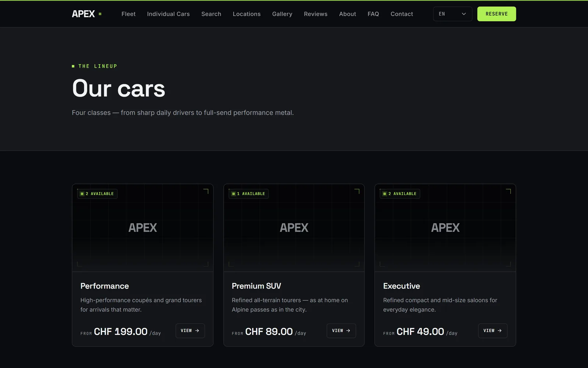Viewport: 588px width, 368px height.
Task: View the Reviews page
Action: (316, 14)
